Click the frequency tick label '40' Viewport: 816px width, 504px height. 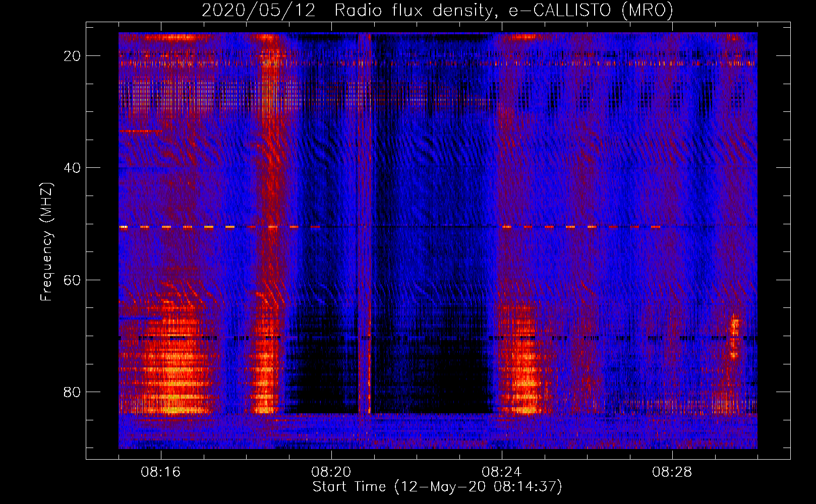point(72,168)
